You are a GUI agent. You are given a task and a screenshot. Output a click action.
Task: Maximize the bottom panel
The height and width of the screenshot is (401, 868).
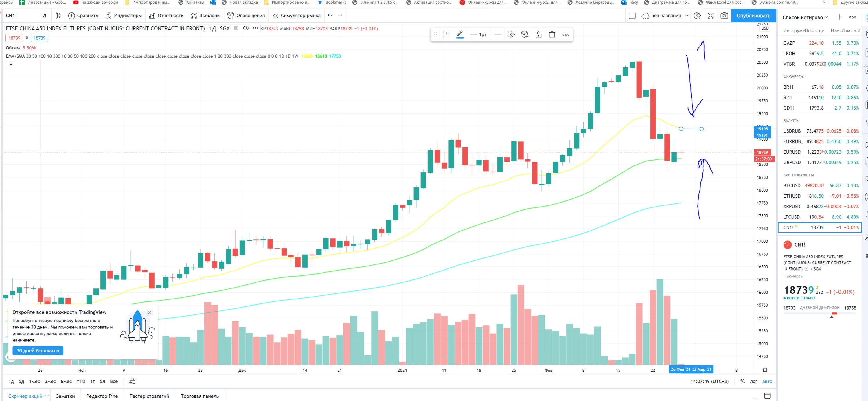[x=767, y=396]
